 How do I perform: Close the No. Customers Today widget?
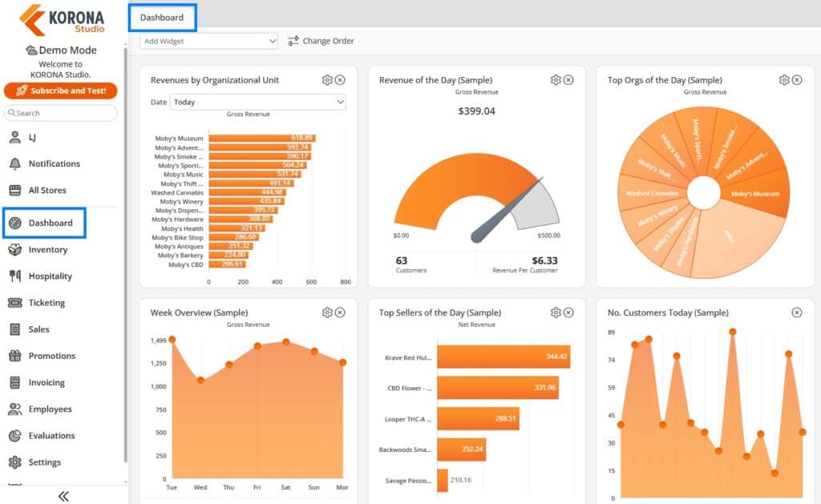(797, 312)
